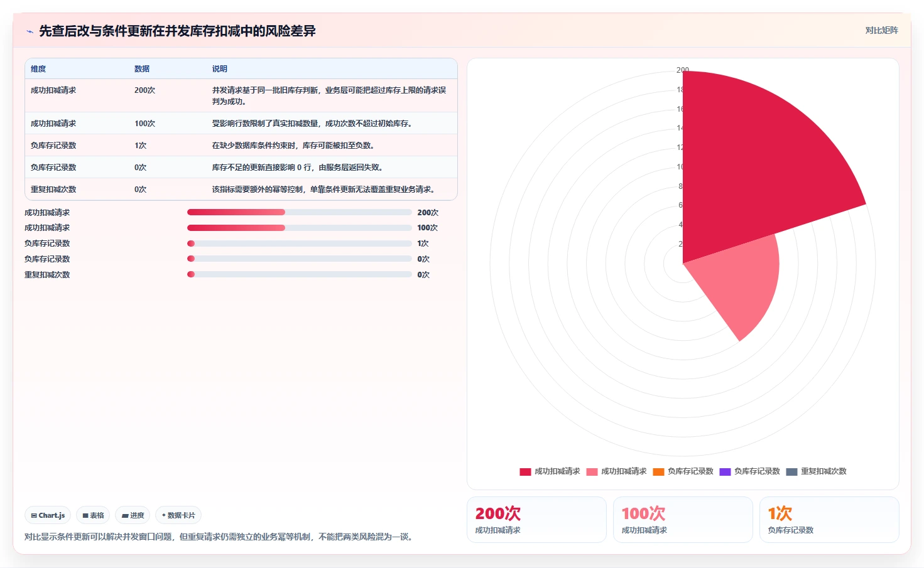The image size is (924, 568).
Task: Open the 200次 成功扣减请求 stat card
Action: click(536, 520)
